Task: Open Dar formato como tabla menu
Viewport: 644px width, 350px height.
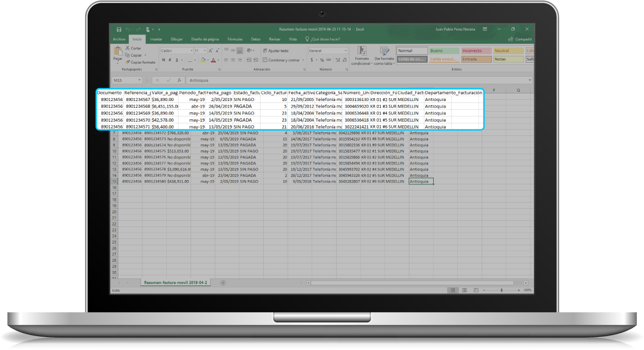Action: point(384,56)
